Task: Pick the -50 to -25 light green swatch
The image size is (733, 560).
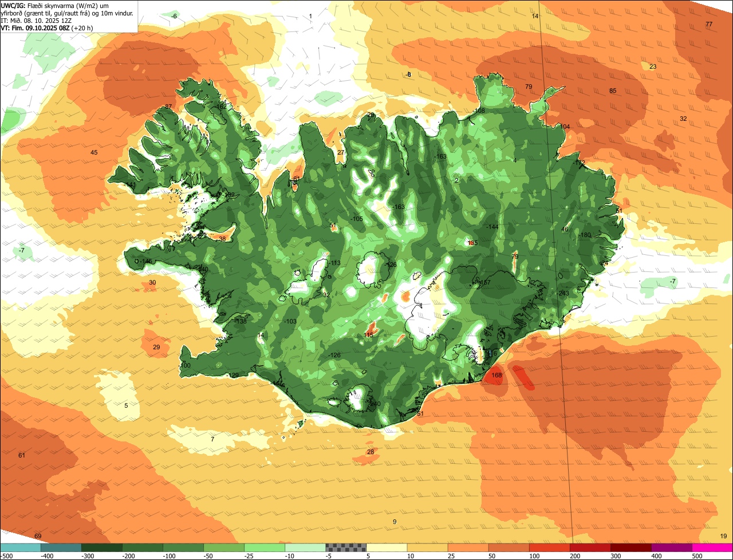Action: pyautogui.click(x=224, y=547)
